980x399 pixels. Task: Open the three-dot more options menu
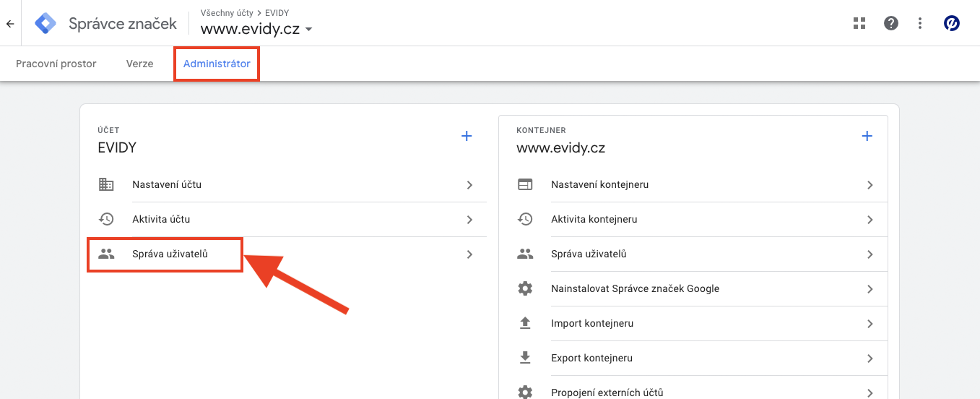coord(920,23)
